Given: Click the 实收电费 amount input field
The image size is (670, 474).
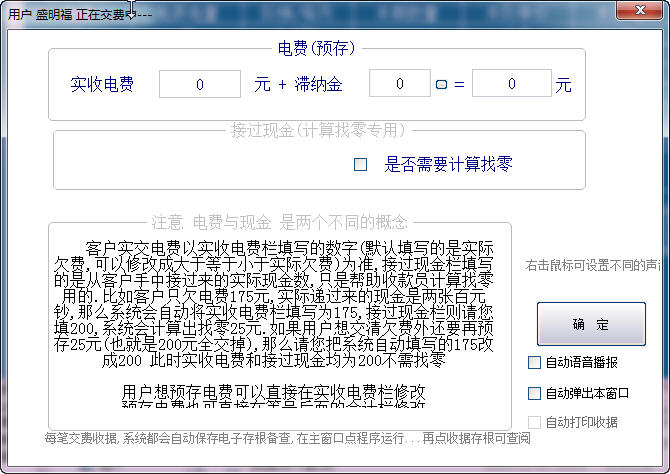Looking at the screenshot, I should [200, 84].
